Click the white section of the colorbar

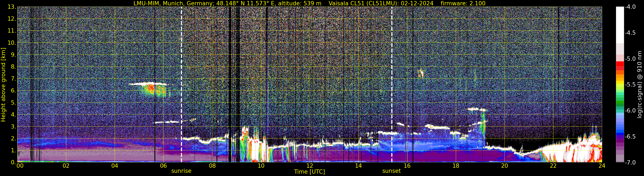pos(620,25)
